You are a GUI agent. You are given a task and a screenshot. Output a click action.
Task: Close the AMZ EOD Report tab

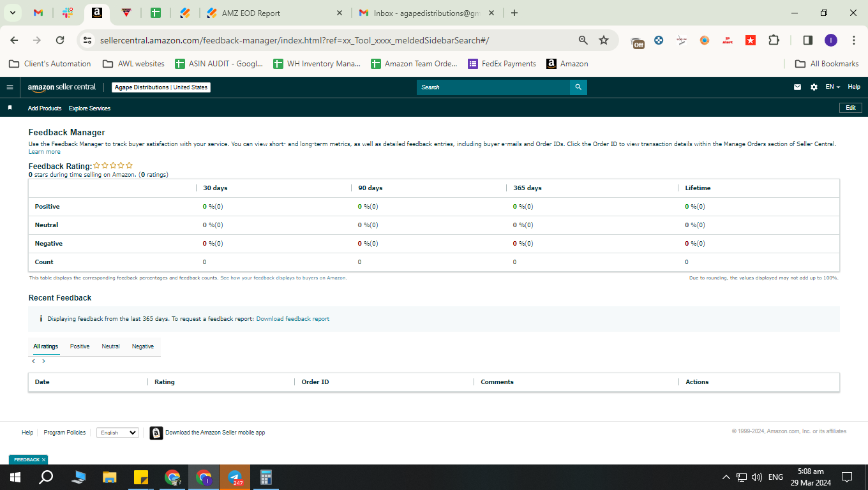pos(339,13)
